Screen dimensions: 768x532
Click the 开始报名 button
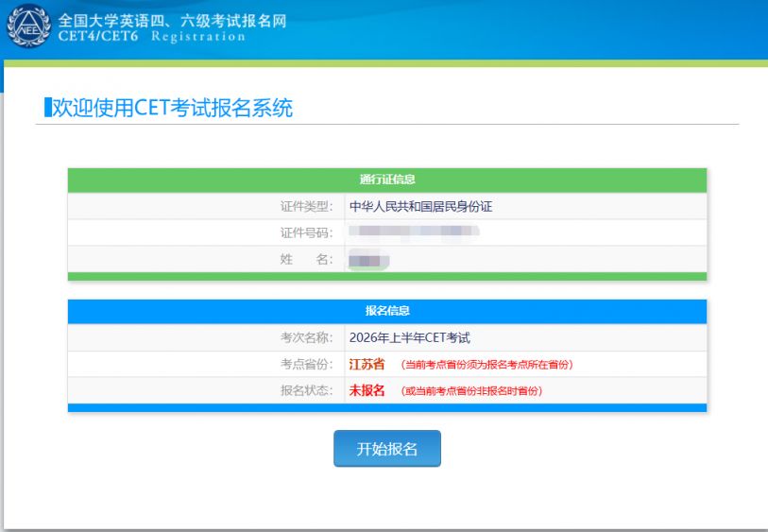[x=387, y=448]
